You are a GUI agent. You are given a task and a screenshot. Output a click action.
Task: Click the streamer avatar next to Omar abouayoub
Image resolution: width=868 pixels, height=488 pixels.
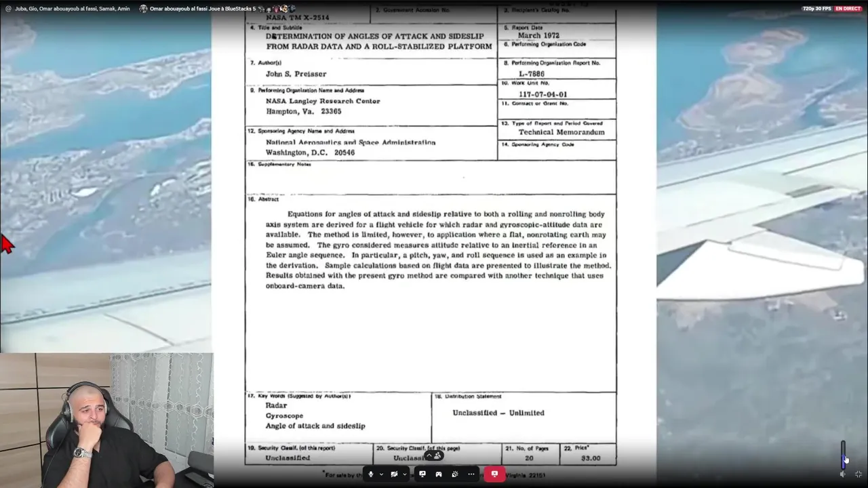coord(143,9)
